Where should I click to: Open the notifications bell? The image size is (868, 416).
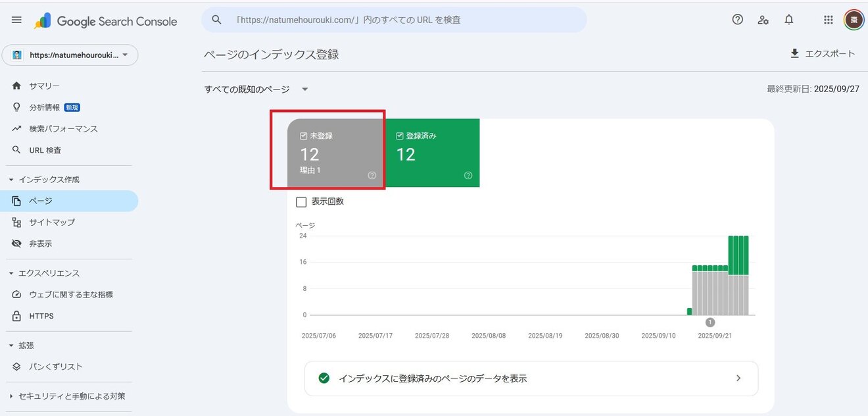(x=788, y=20)
